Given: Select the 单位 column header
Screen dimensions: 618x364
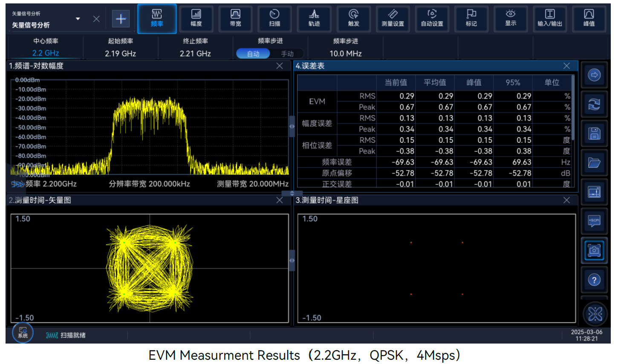Looking at the screenshot, I should 552,82.
